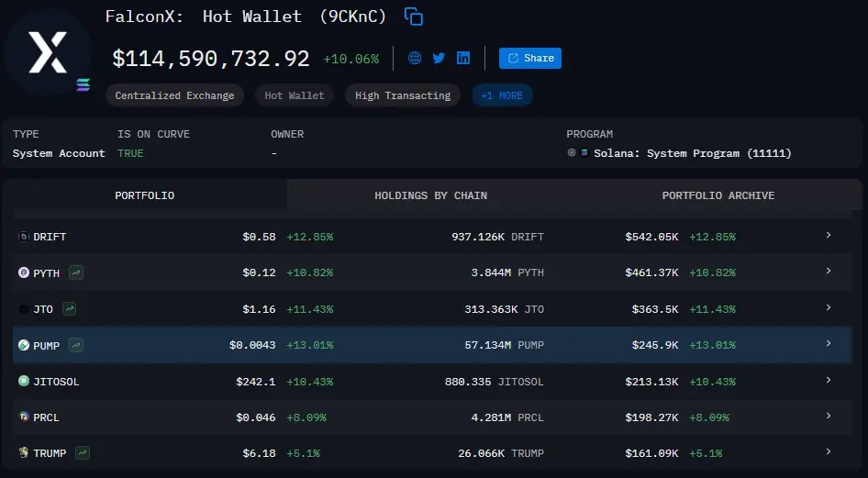Click the $161.09K TRUMP value

pos(651,453)
